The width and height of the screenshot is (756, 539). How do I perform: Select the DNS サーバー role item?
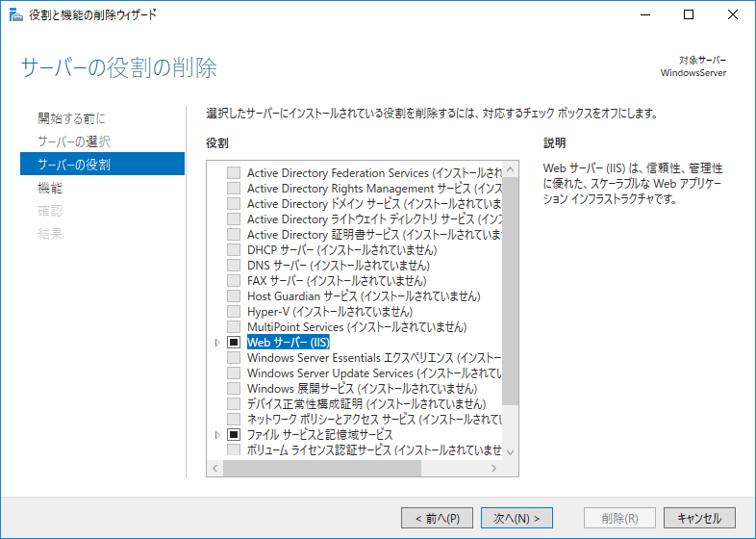click(x=338, y=266)
